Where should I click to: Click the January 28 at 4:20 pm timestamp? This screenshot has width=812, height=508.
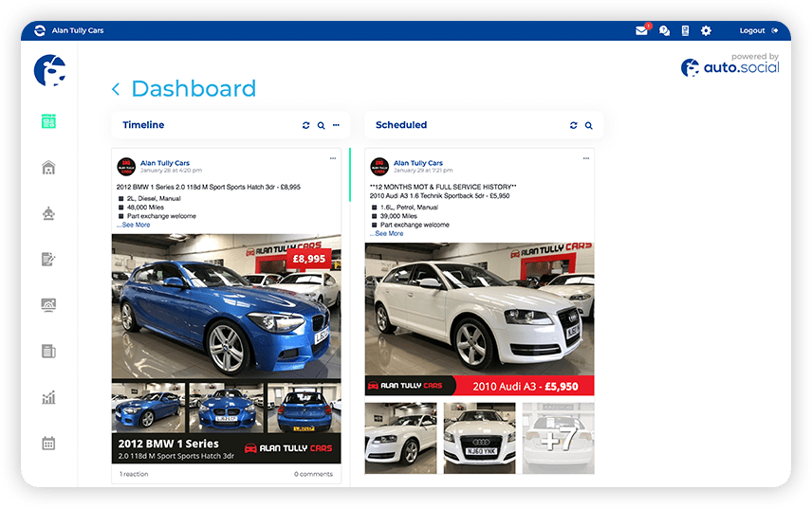pyautogui.click(x=171, y=171)
